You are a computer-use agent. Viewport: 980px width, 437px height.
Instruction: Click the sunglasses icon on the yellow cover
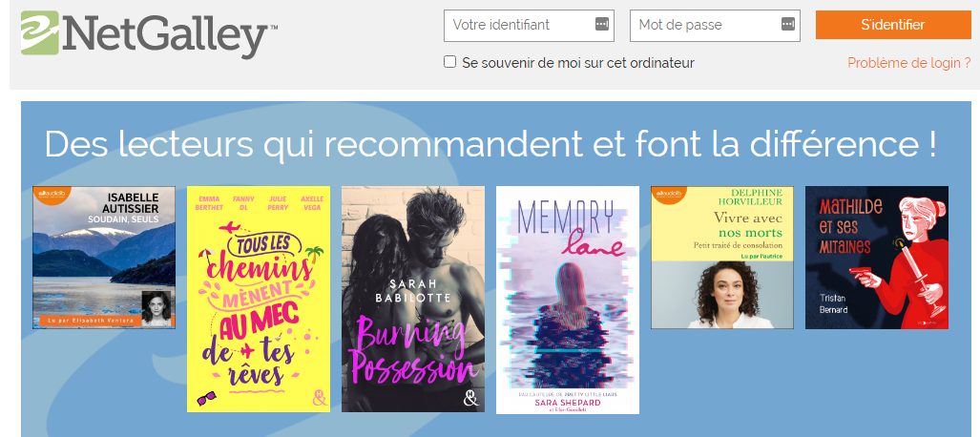(207, 397)
